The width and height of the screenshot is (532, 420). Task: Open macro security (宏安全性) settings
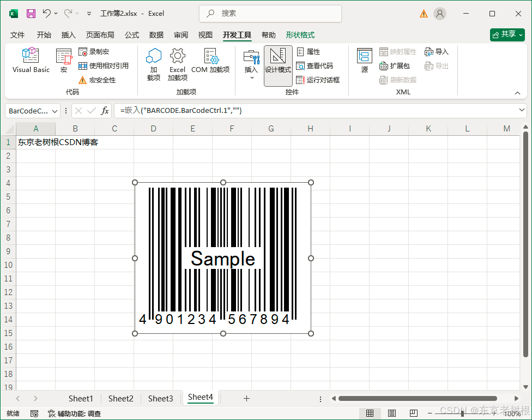point(97,80)
